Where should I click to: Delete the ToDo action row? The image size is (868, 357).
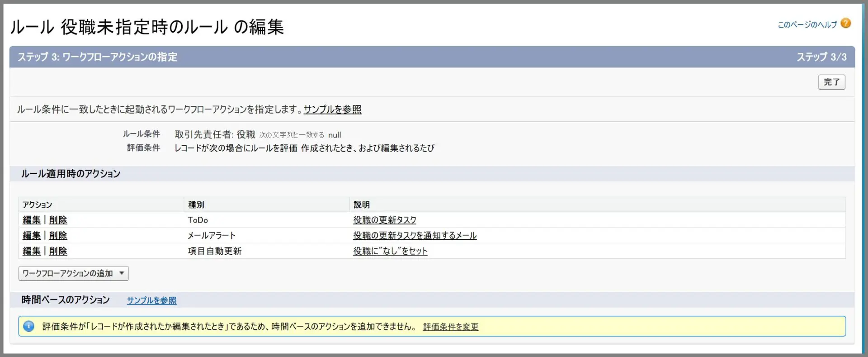58,220
